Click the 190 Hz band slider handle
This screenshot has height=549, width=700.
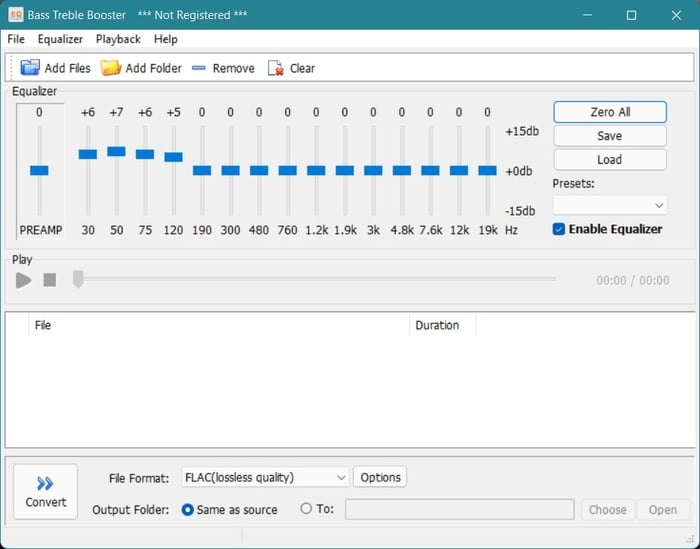tap(202, 171)
